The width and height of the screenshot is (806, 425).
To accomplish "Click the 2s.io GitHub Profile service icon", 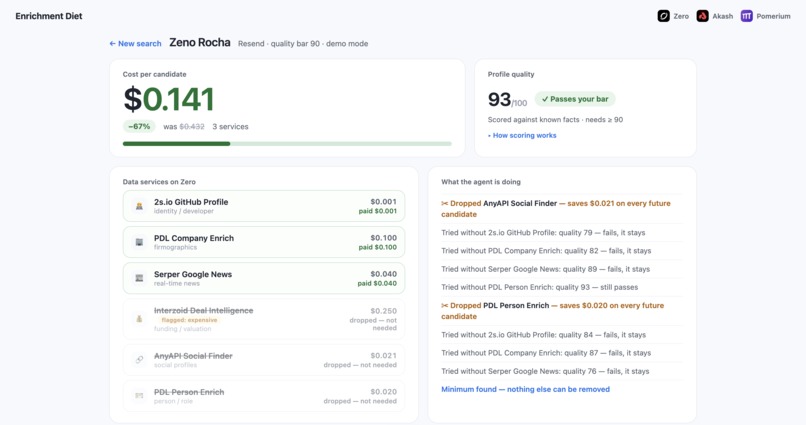I will coord(139,206).
